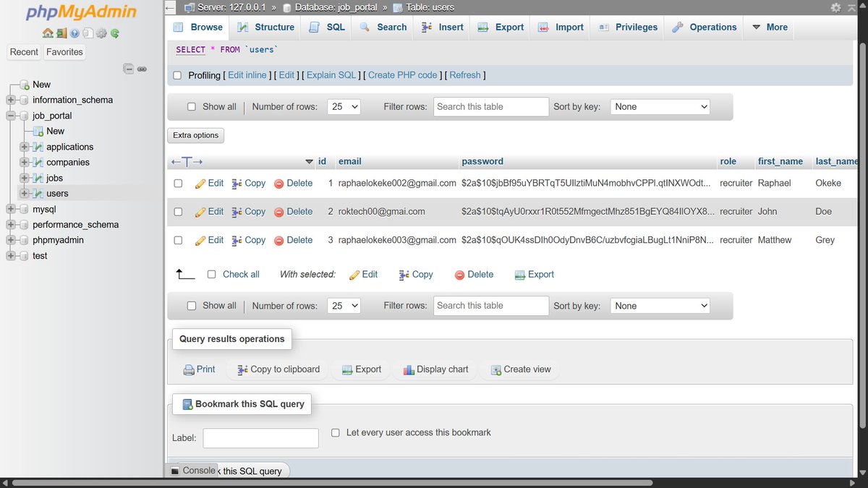
Task: Delete the raphaelokeke003@gmail.com row
Action: 293,240
